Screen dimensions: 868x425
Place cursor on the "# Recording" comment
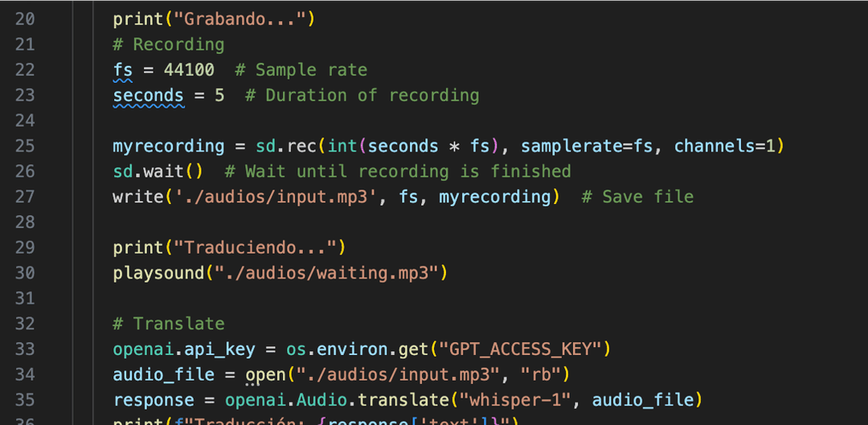169,44
